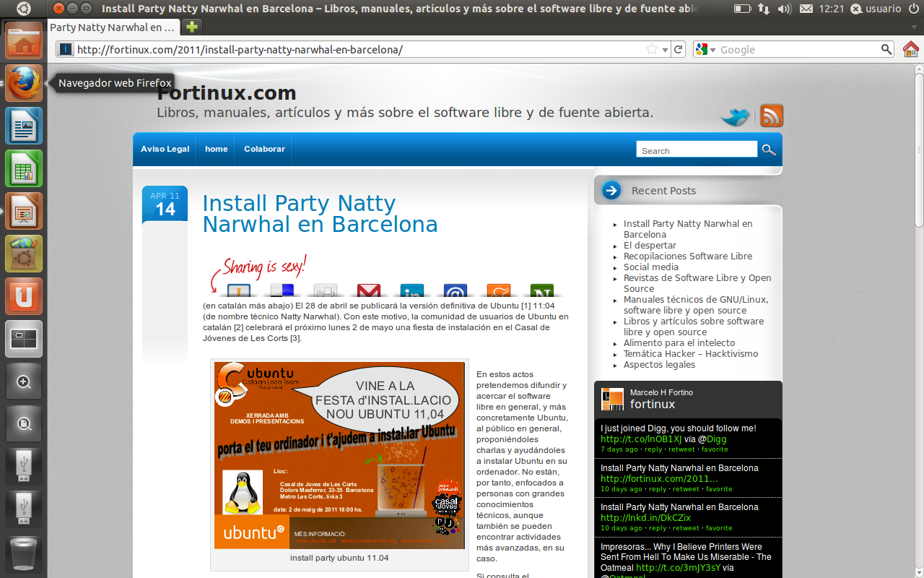Click the fortinux Twitter profile avatar
This screenshot has width=924, height=578.
(x=612, y=399)
